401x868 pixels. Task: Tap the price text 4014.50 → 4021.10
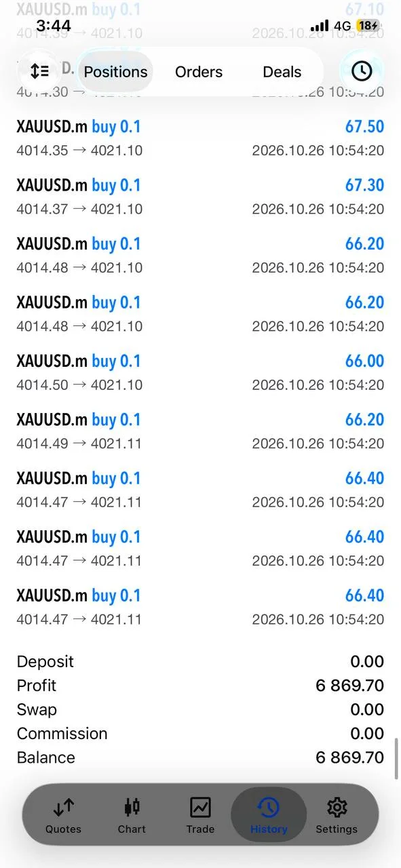pyautogui.click(x=79, y=385)
